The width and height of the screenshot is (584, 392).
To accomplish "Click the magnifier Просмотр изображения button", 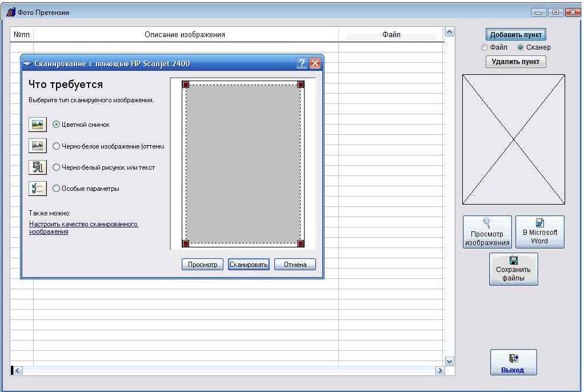I will (x=487, y=232).
